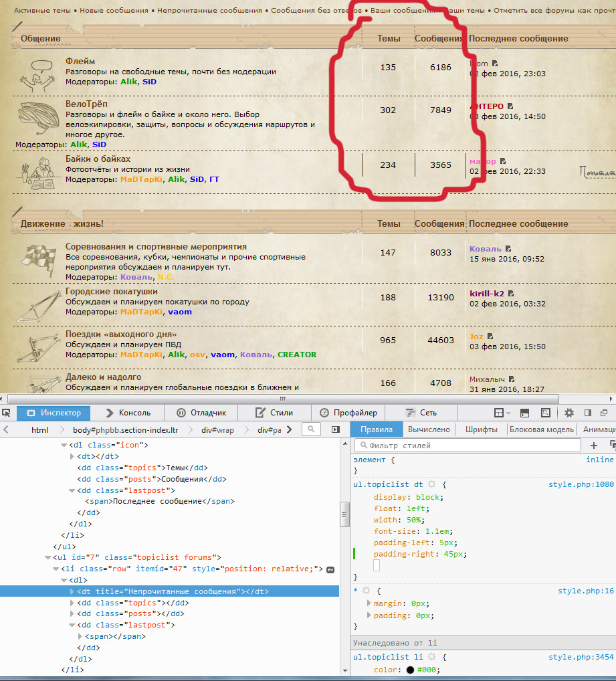616x681 pixels.
Task: Click the Фильтр стилей filter field
Action: pyautogui.click(x=468, y=446)
